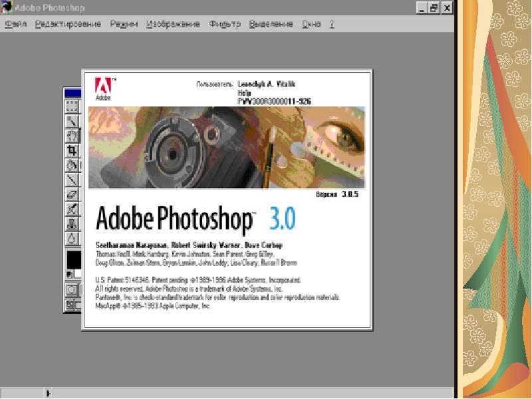Select the Eraser tool
This screenshot has height=399, width=532.
(72, 194)
